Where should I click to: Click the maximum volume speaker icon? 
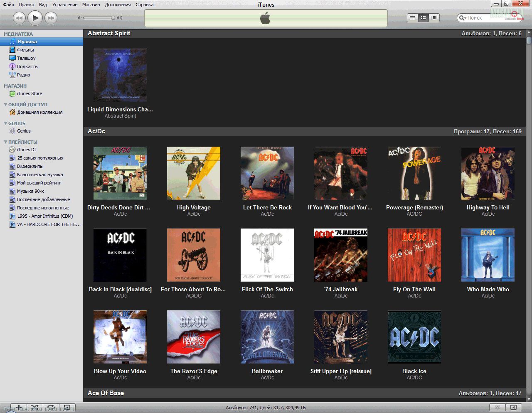120,18
